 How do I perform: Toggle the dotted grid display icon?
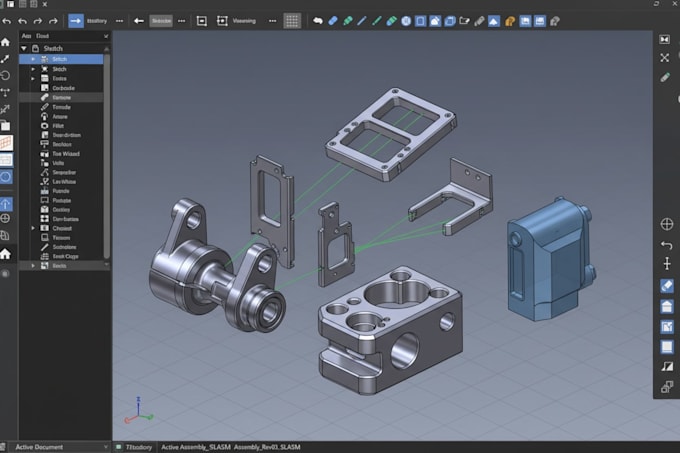292,21
